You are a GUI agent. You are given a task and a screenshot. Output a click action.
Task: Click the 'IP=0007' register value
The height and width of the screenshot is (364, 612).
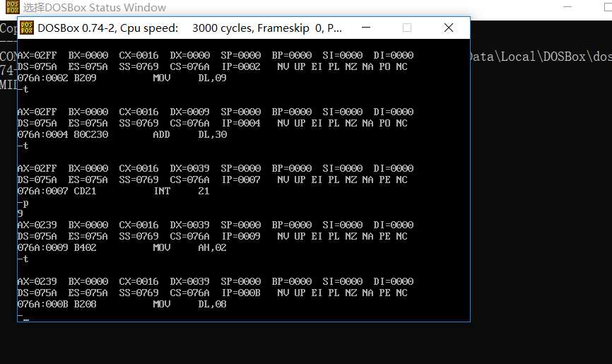(241, 180)
